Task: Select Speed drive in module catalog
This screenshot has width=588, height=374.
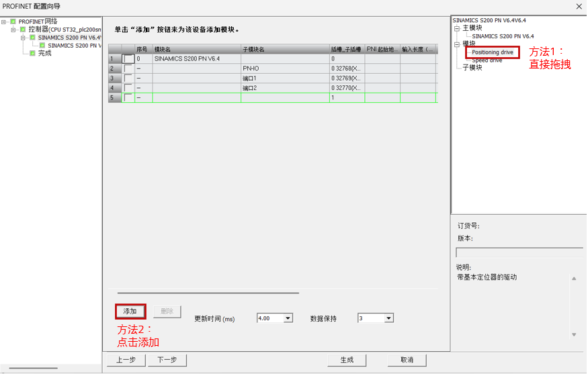Action: click(487, 60)
